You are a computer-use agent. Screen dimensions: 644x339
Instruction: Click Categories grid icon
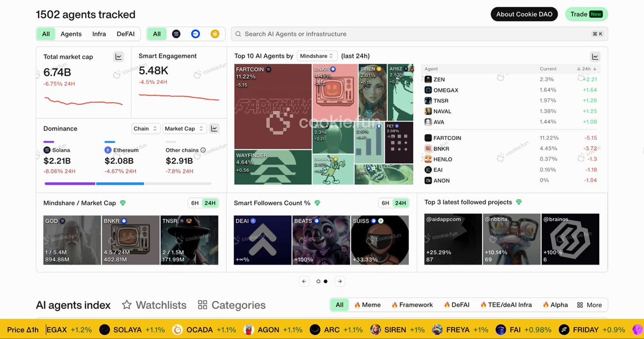(x=202, y=305)
